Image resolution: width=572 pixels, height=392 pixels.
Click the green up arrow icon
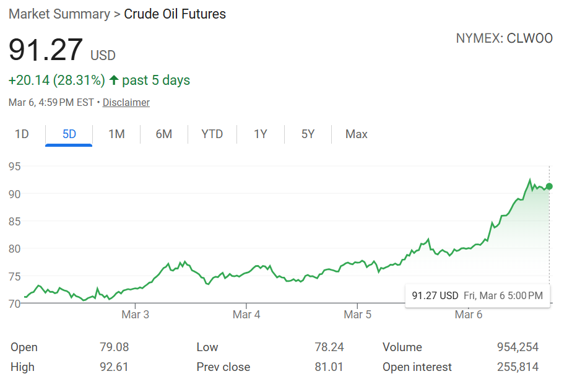coord(114,81)
